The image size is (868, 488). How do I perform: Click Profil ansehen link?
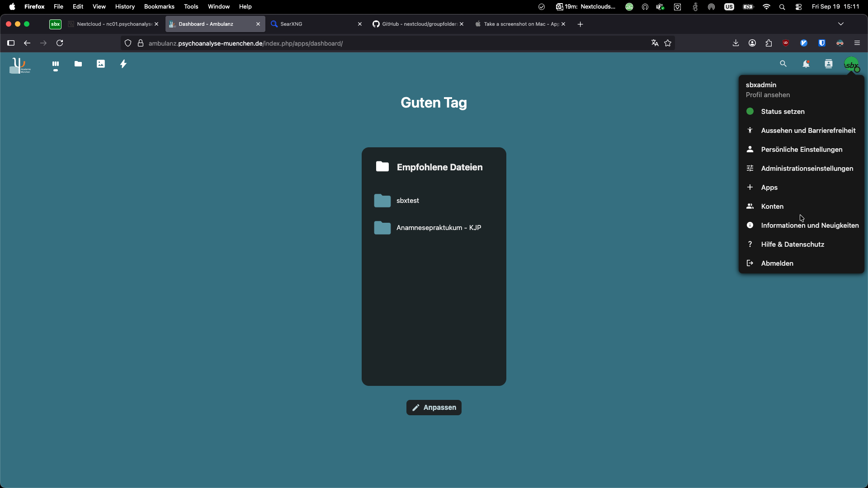[768, 95]
